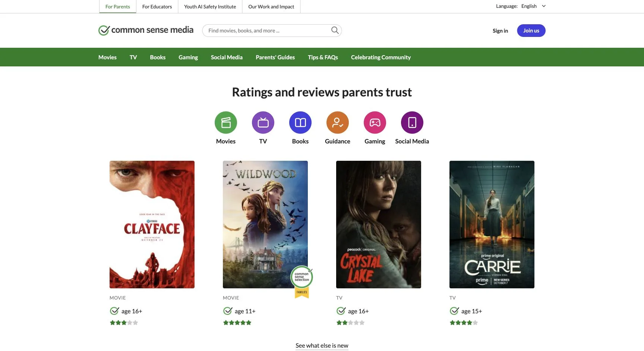Open the Wildwood movie poster
The height and width of the screenshot is (351, 644).
[x=265, y=225]
